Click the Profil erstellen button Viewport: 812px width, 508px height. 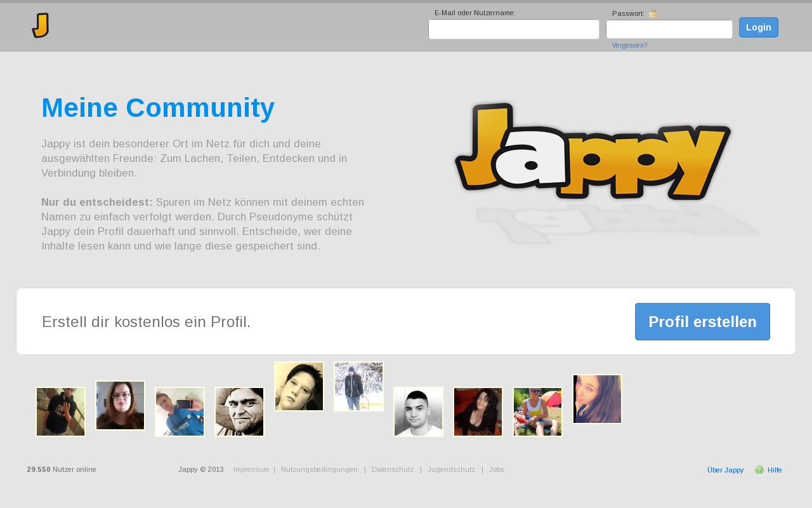pyautogui.click(x=702, y=321)
